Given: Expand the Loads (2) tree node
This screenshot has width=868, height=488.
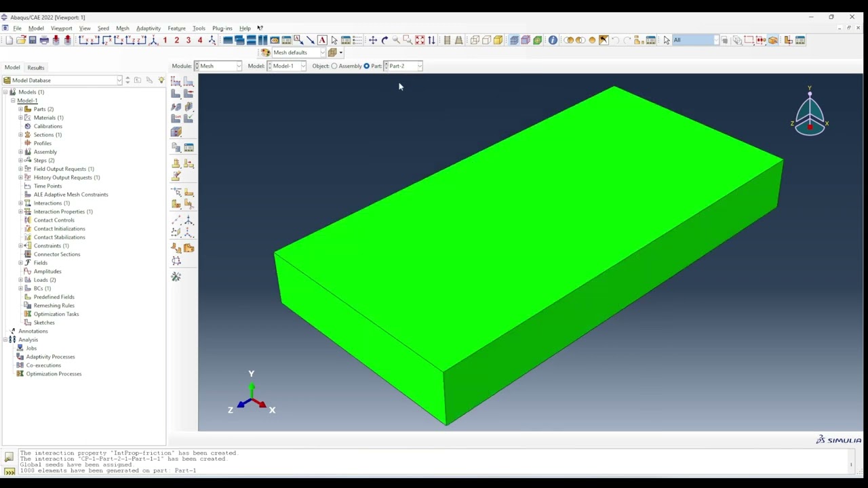Looking at the screenshot, I should tap(20, 280).
